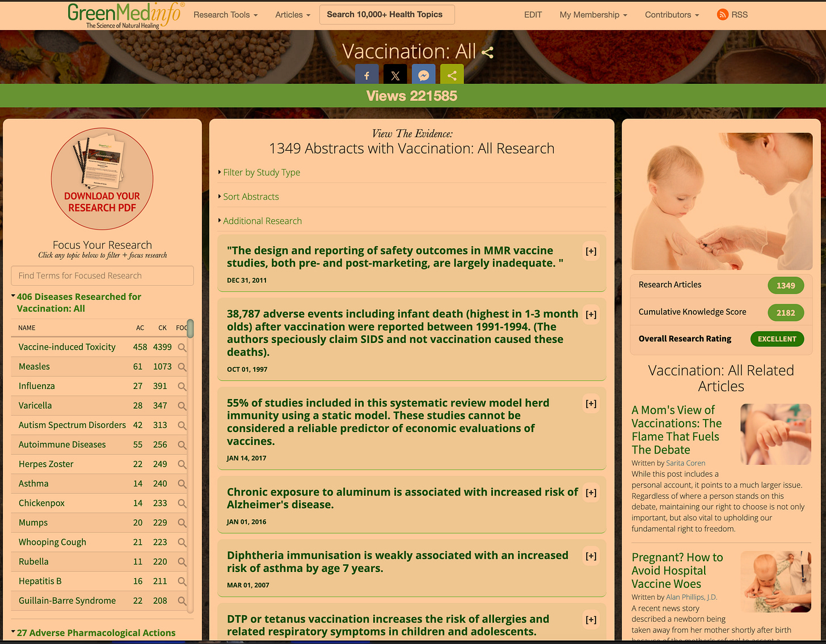
Task: Click magnifier icon in Hepatitis B row
Action: pos(182,582)
